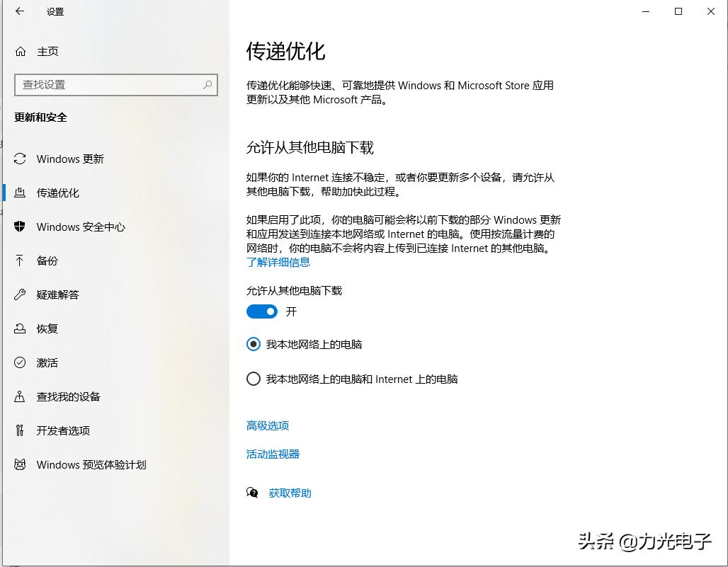View 活动监视器
728x567 pixels.
[x=273, y=454]
